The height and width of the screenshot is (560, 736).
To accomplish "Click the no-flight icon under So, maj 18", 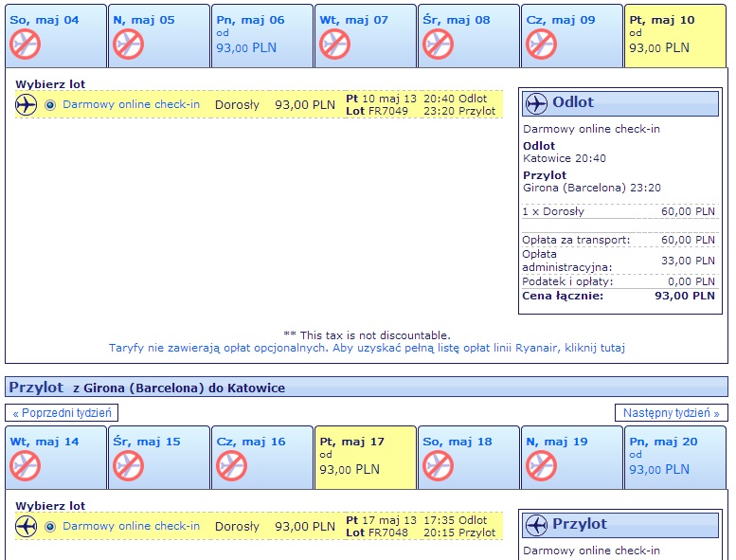I will click(438, 465).
